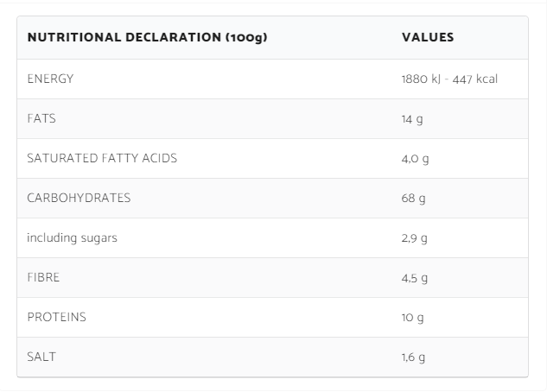Image resolution: width=547 pixels, height=392 pixels.
Task: Select the SATURATED FATTY ACIDS label
Action: [102, 158]
